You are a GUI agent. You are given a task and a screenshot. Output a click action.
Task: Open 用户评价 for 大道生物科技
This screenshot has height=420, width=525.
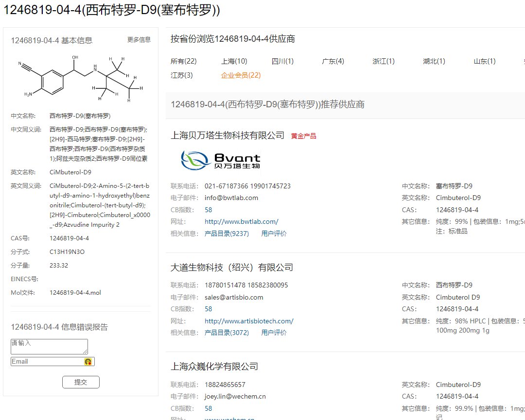(x=274, y=333)
